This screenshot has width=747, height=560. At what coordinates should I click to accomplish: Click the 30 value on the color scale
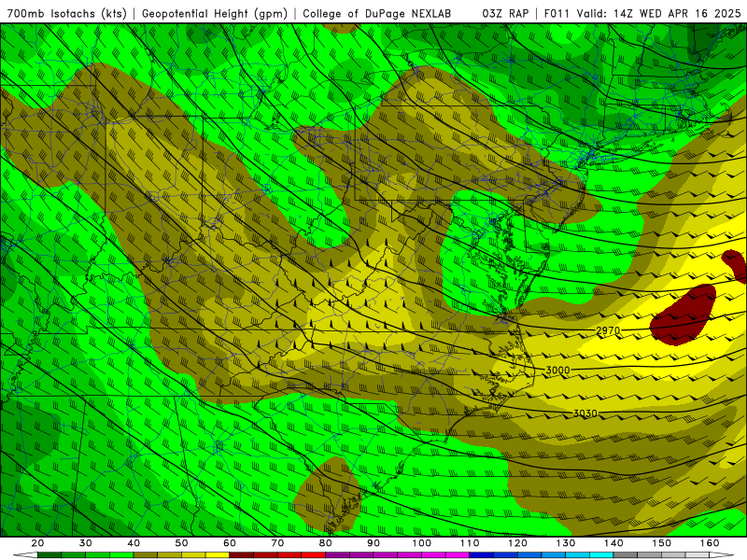(85, 543)
